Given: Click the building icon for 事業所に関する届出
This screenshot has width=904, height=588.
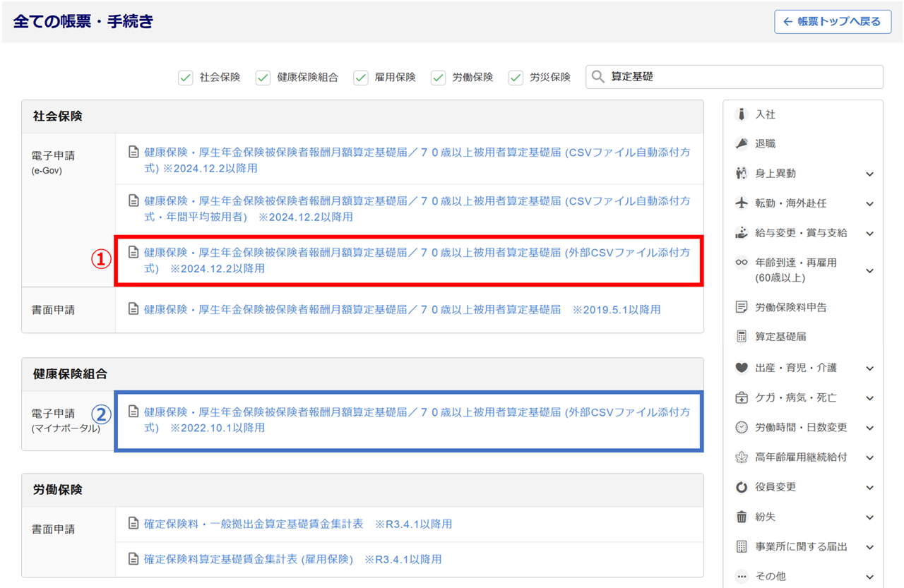Looking at the screenshot, I should (742, 546).
